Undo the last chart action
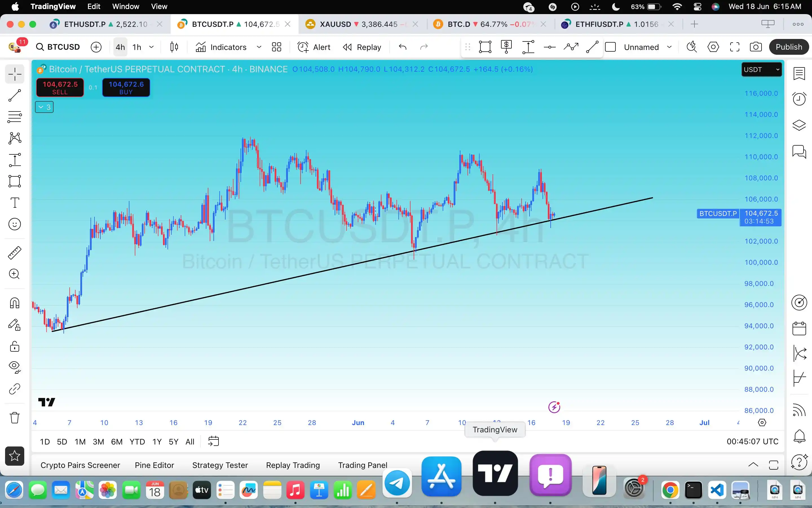Screen dimensions: 812x508 pyautogui.click(x=403, y=47)
